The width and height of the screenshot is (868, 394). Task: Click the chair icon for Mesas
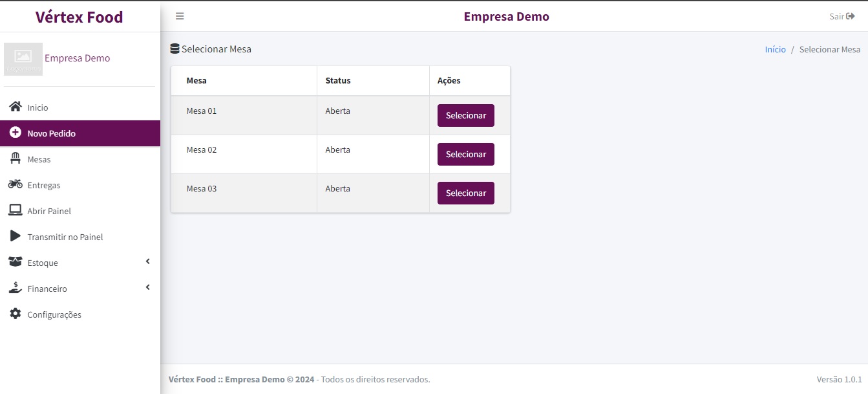16,159
